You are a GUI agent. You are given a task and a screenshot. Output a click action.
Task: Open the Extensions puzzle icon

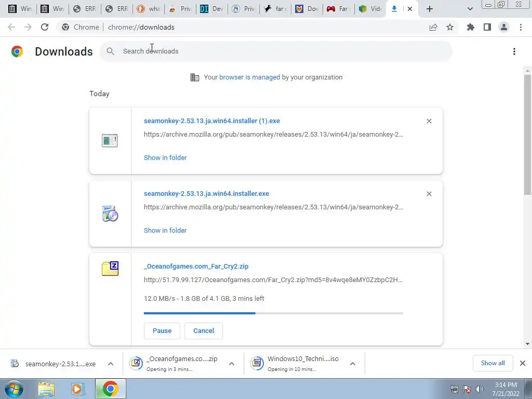471,27
